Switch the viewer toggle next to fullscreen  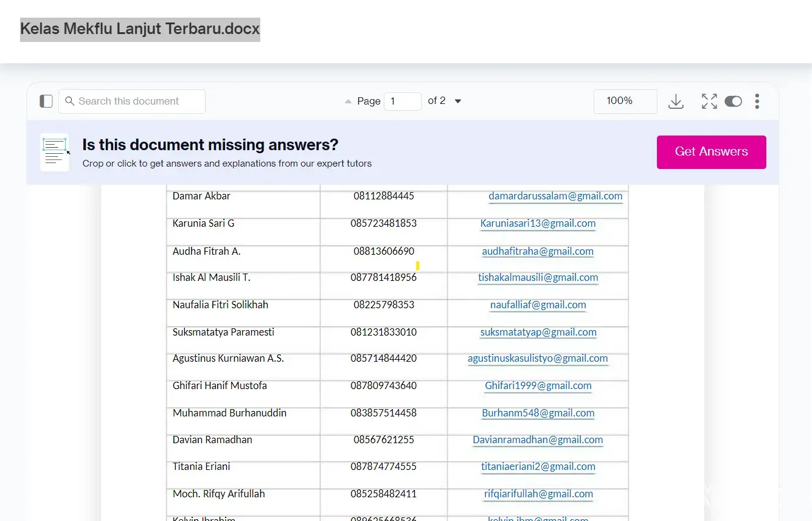point(733,102)
